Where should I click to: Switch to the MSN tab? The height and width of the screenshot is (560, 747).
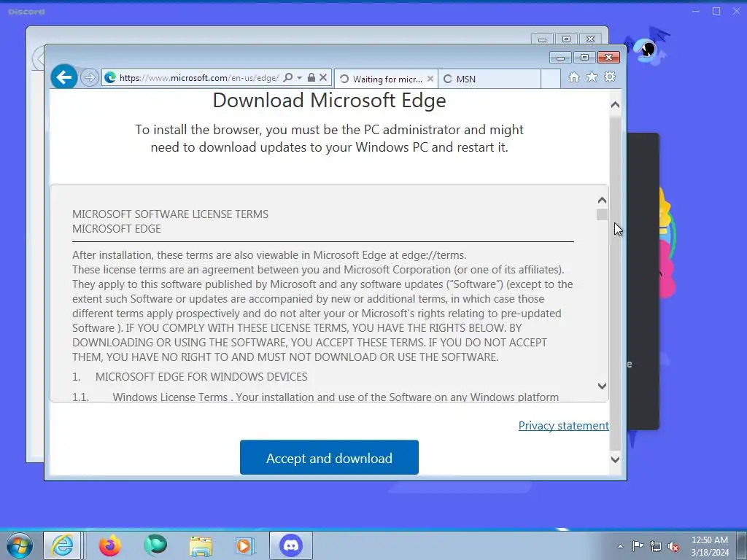click(x=489, y=79)
